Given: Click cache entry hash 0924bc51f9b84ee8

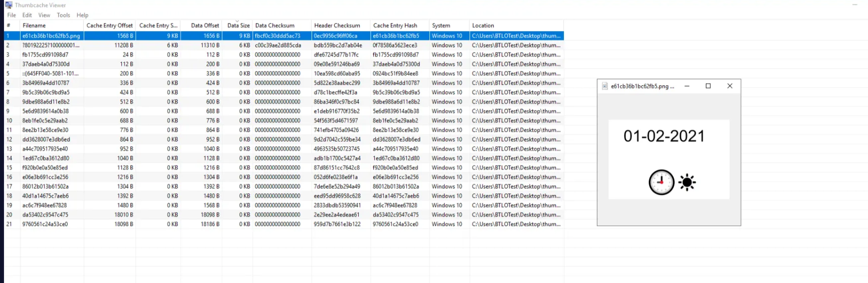Looking at the screenshot, I should click(395, 74).
